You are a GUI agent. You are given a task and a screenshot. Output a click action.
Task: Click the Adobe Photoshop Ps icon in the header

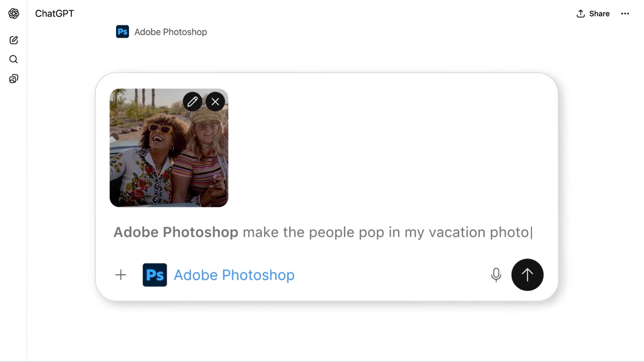[122, 31]
